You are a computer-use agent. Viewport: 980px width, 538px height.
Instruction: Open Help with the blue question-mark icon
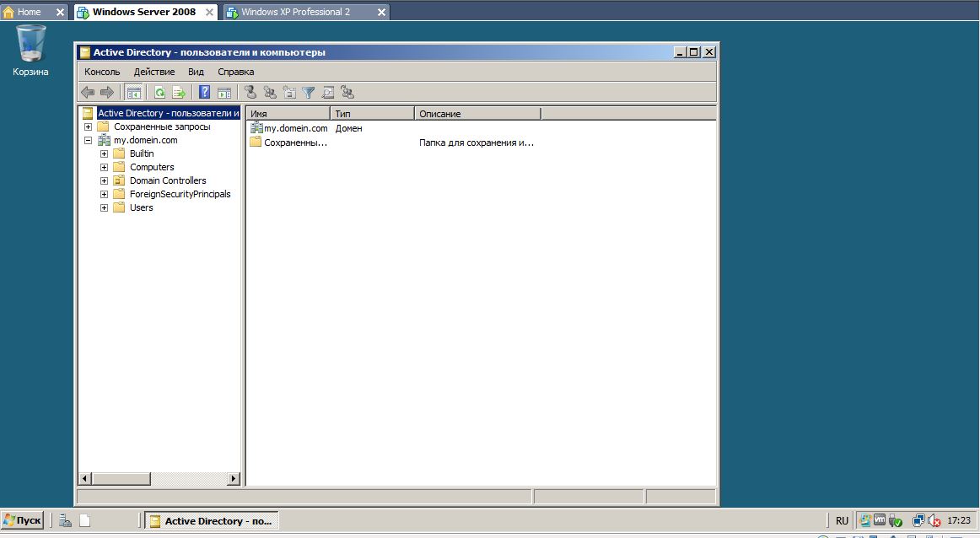coord(204,93)
